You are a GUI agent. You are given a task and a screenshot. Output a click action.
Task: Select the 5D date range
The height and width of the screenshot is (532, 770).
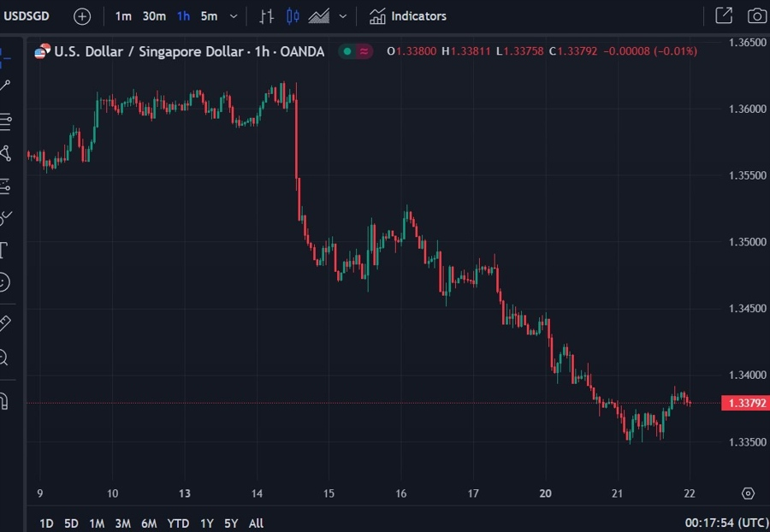[x=71, y=523]
